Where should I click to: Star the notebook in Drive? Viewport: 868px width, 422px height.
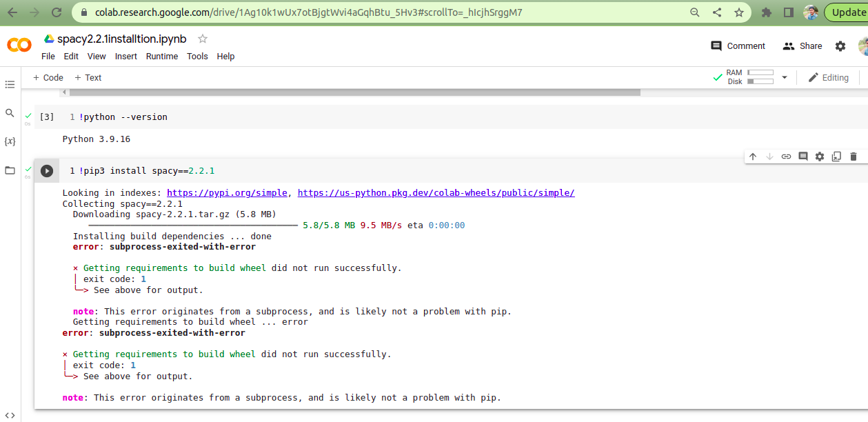point(203,39)
